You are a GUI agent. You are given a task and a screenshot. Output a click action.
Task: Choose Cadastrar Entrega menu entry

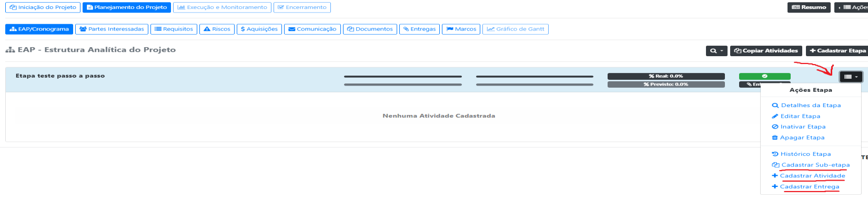coord(810,187)
